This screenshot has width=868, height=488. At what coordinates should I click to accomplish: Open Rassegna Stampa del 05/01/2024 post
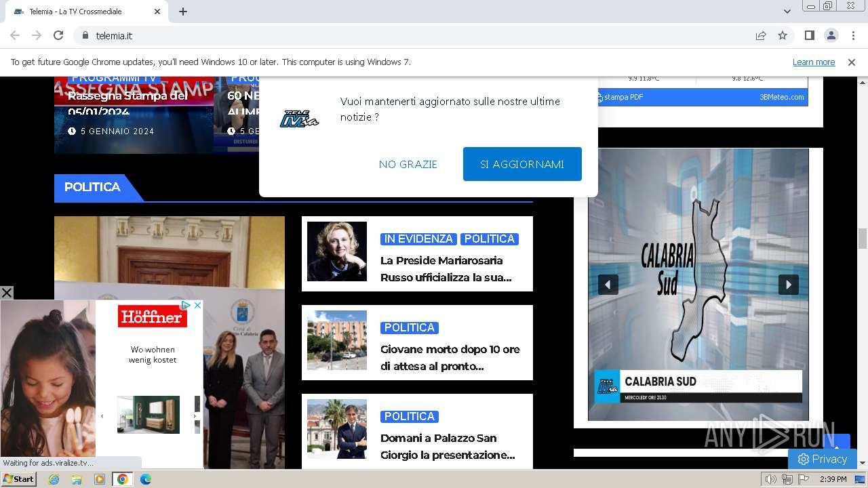127,103
